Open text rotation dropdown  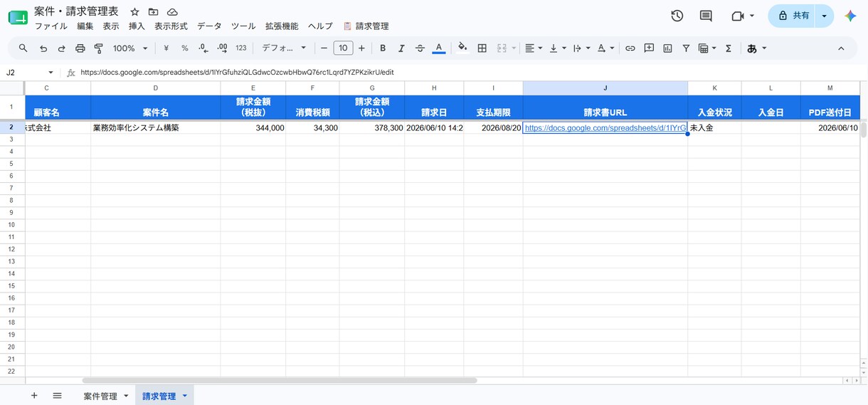(x=605, y=48)
